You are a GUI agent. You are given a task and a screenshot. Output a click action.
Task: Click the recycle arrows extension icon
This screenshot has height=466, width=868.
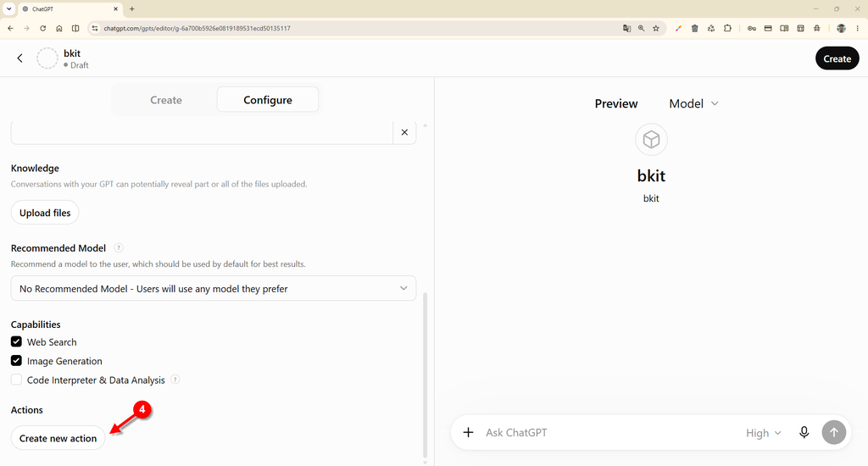coord(711,28)
